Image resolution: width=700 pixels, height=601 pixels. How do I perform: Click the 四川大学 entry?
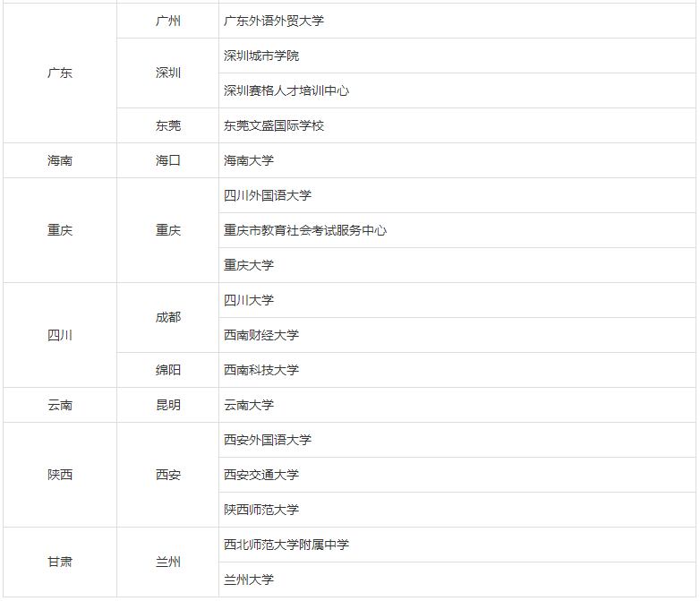[x=457, y=300]
